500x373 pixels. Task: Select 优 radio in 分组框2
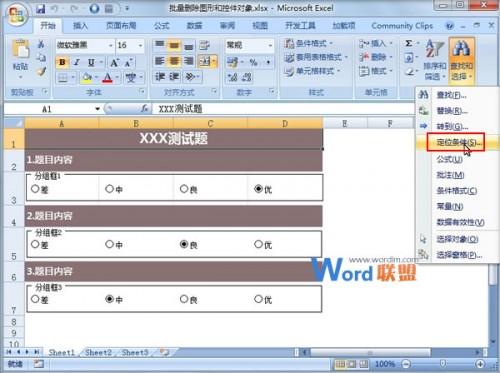click(258, 244)
